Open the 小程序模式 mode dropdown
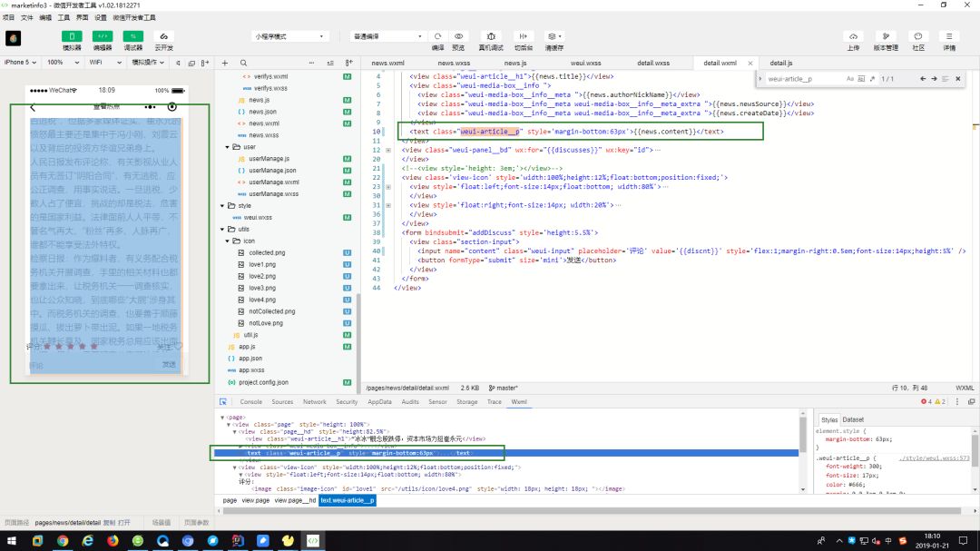 [x=289, y=37]
